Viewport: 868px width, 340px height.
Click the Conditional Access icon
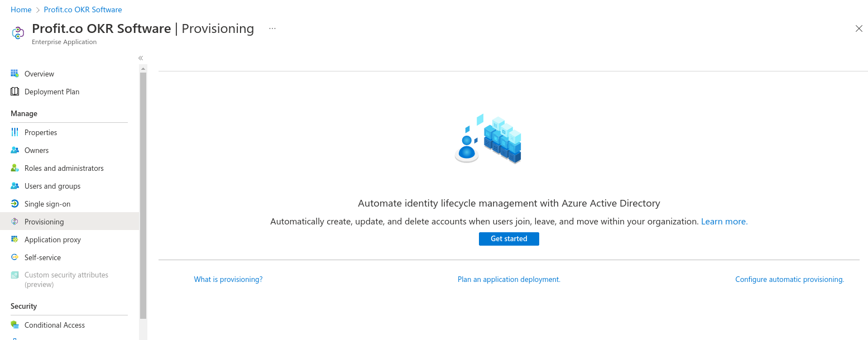coord(15,325)
